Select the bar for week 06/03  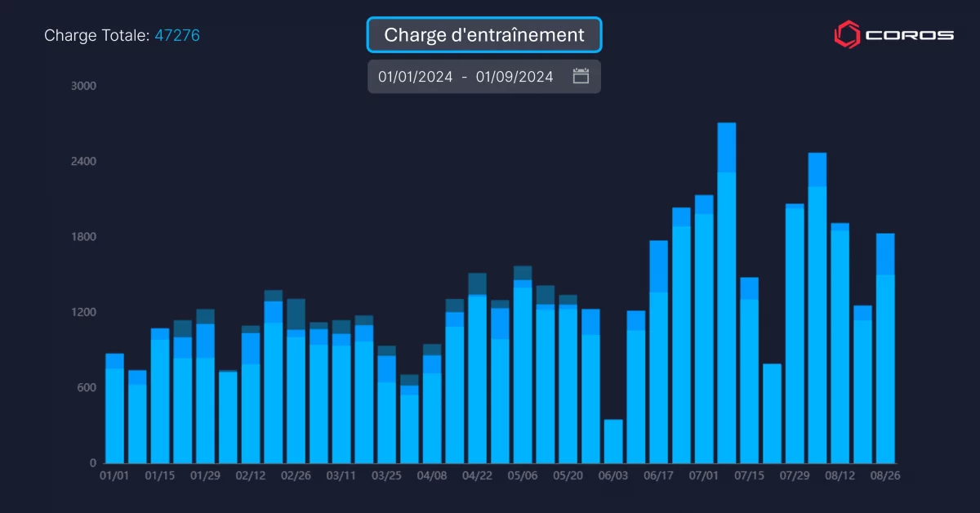[x=613, y=441]
